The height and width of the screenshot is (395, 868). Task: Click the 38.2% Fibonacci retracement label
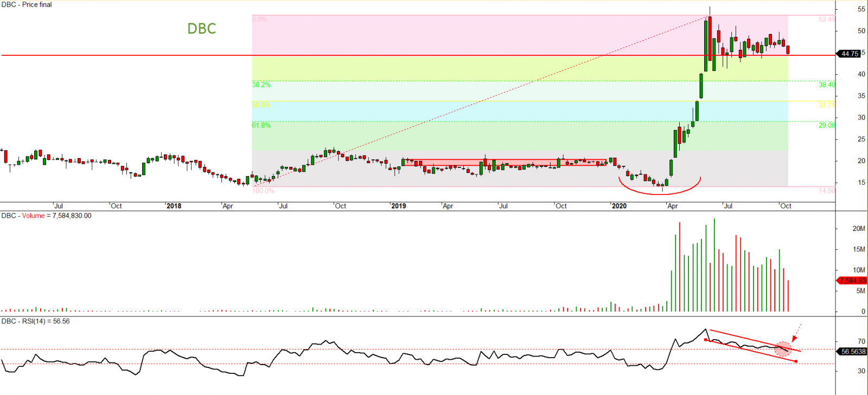(261, 85)
